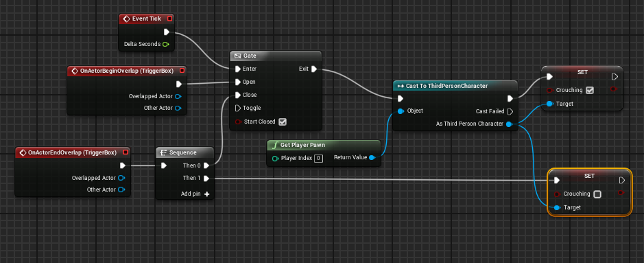
Task: Click the Cast node Object input pin
Action: pos(401,111)
